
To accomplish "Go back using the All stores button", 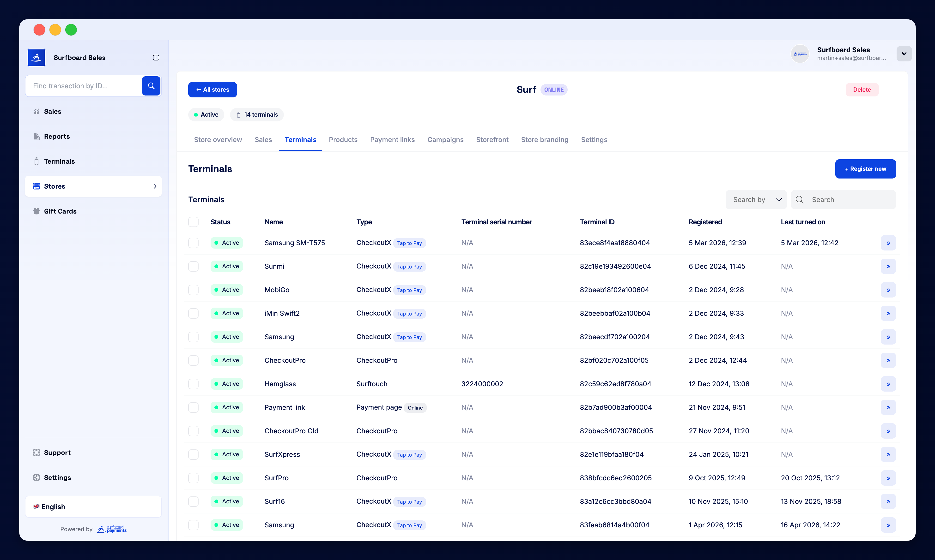I will point(212,89).
